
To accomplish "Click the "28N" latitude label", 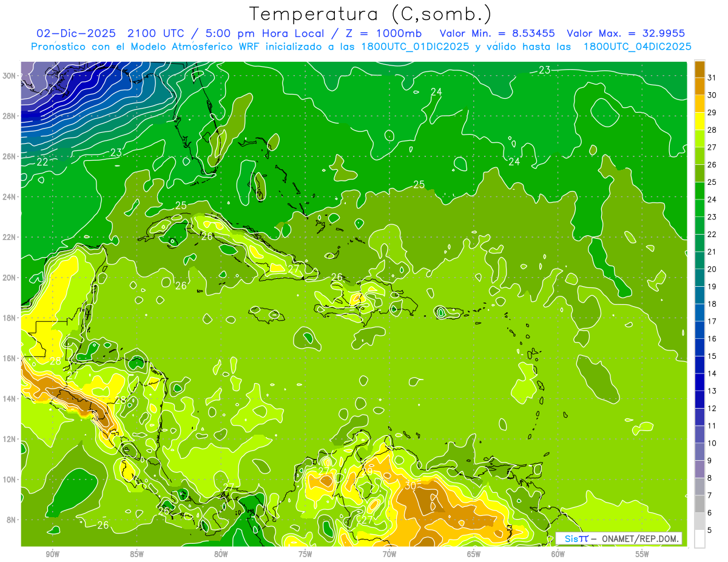I will pyautogui.click(x=9, y=116).
